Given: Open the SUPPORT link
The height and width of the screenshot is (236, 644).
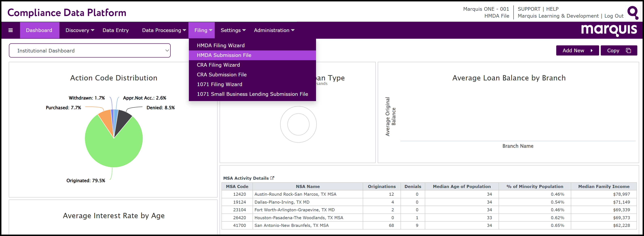Looking at the screenshot, I should pyautogui.click(x=529, y=9).
